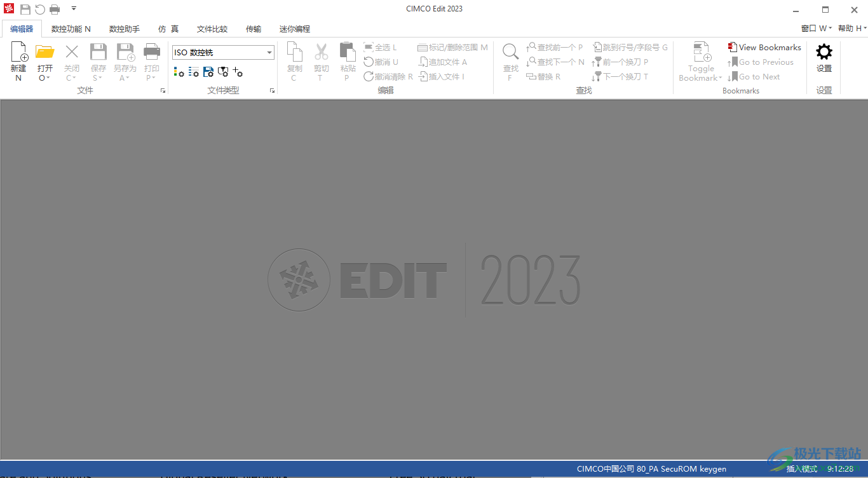868x478 pixels.
Task: Switch to the 传输 tab
Action: 254,29
